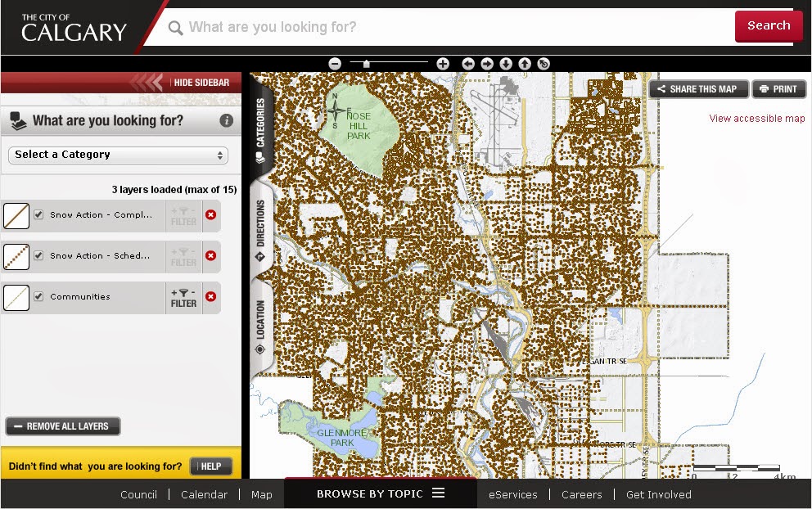Click the City of Calgary logo
The height and width of the screenshot is (509, 812).
pos(74,28)
